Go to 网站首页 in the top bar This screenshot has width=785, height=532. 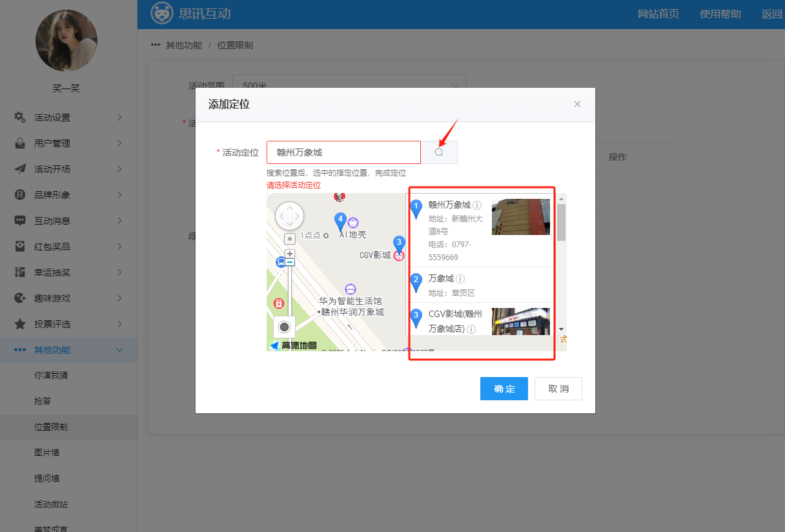tap(658, 14)
